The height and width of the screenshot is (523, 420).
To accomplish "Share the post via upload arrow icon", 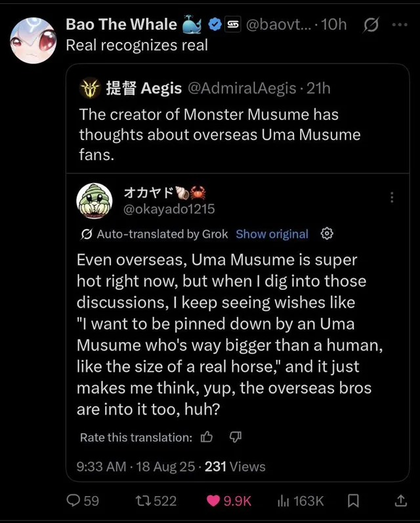I will point(398,501).
